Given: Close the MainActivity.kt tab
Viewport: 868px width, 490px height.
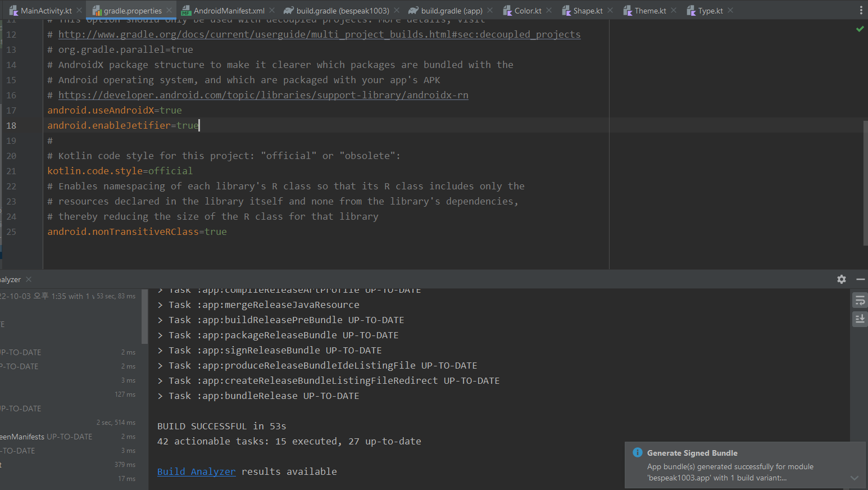Looking at the screenshot, I should click(x=80, y=10).
